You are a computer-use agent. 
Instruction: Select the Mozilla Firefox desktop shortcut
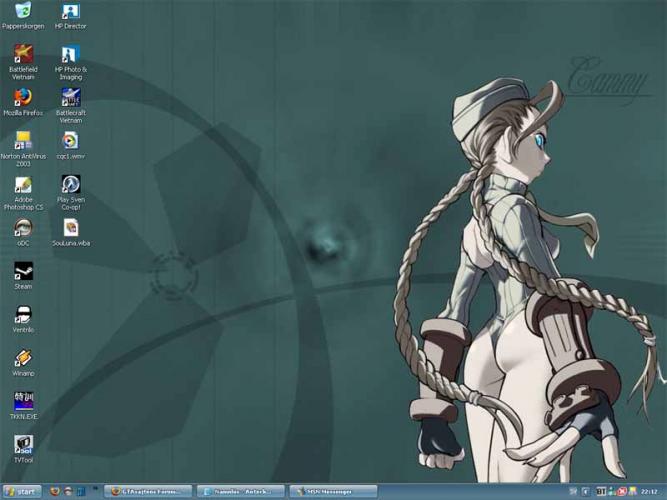[23, 98]
